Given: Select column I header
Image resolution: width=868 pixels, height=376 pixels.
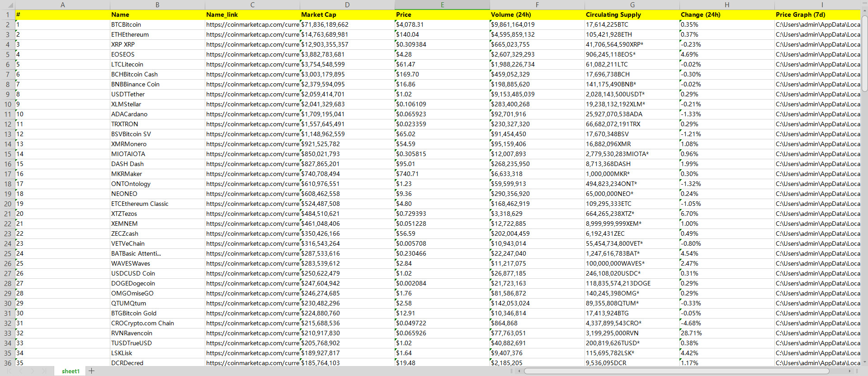Looking at the screenshot, I should (817, 5).
